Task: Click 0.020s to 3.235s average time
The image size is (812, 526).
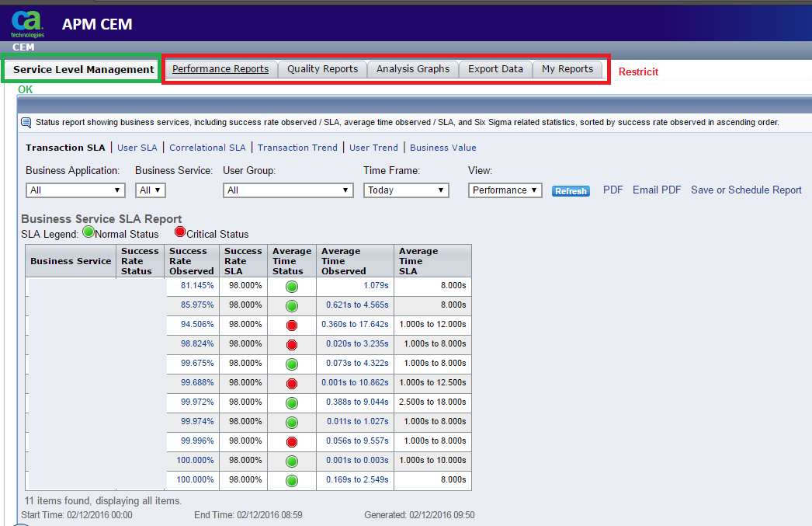Action: [x=357, y=343]
